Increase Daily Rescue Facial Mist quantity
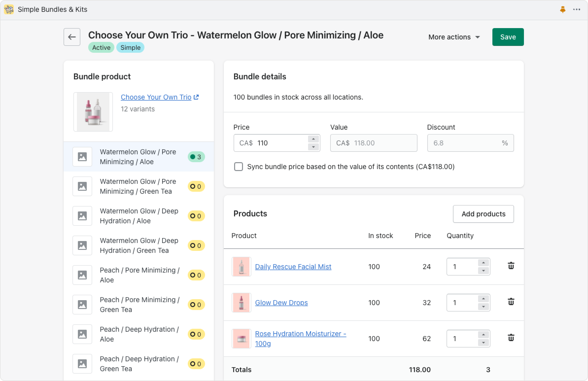 pyautogui.click(x=483, y=263)
